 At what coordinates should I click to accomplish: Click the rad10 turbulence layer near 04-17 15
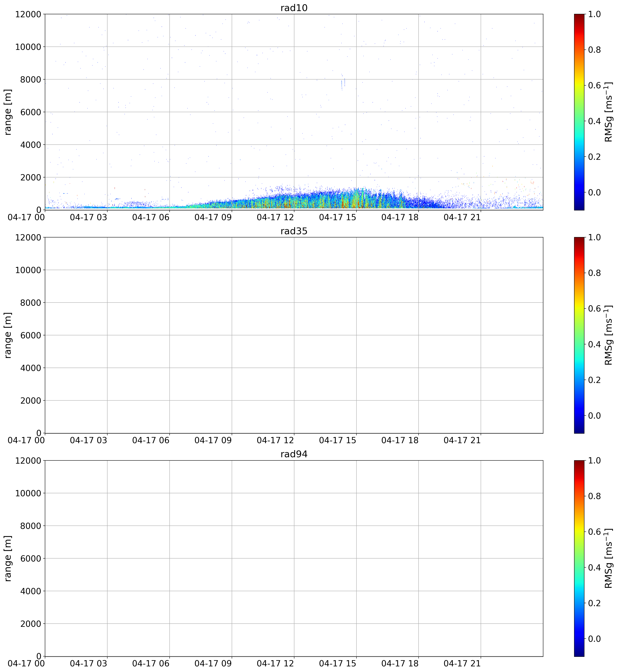pos(356,199)
